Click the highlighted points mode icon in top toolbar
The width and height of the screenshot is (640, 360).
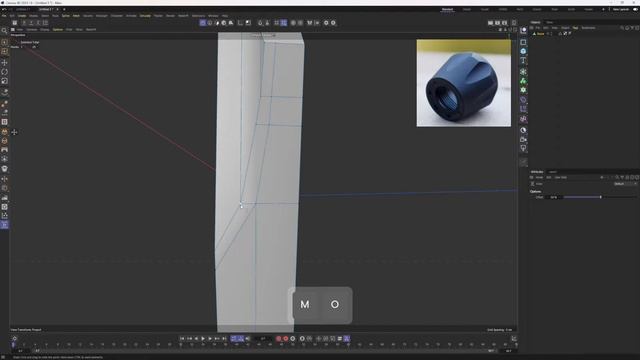click(x=203, y=23)
